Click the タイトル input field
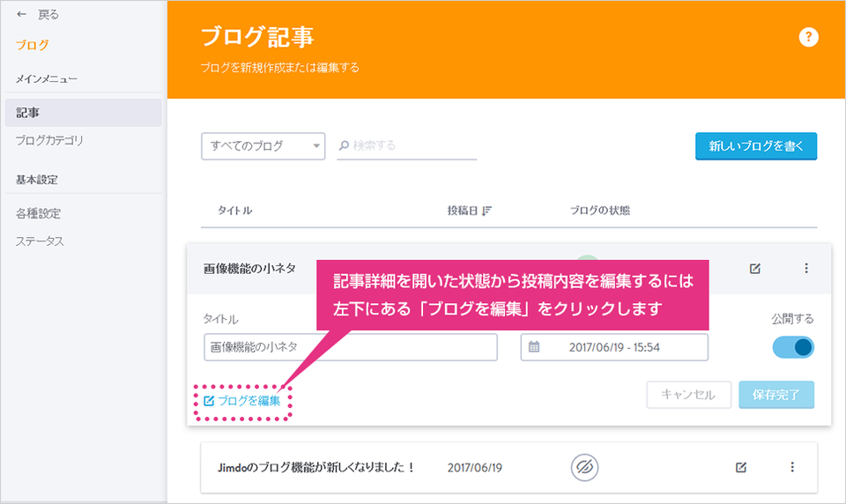Image resolution: width=846 pixels, height=504 pixels. tap(351, 347)
